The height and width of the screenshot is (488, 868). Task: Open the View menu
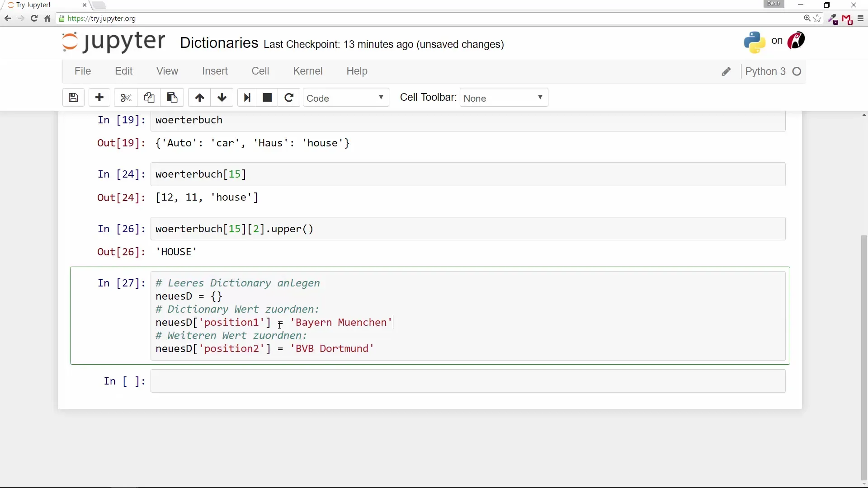(167, 71)
